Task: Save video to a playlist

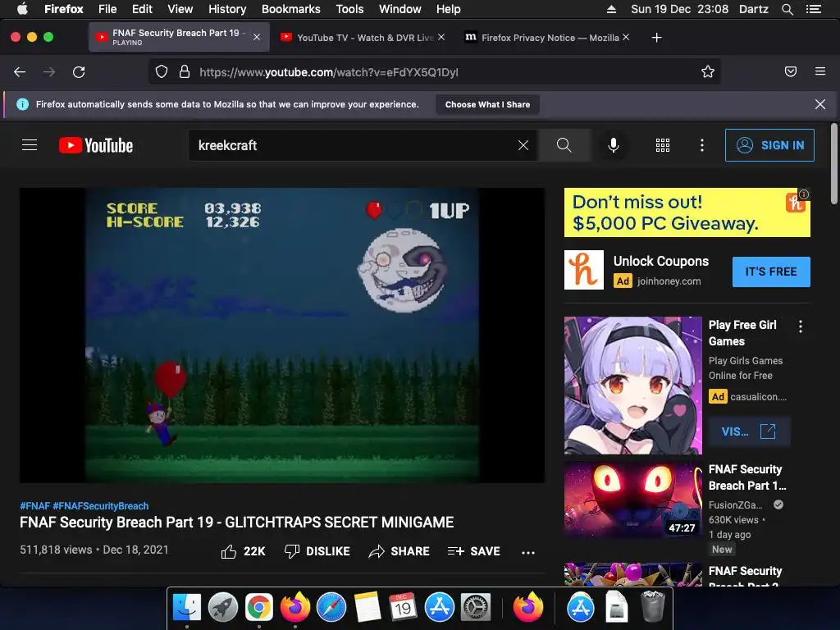Action: (x=473, y=551)
